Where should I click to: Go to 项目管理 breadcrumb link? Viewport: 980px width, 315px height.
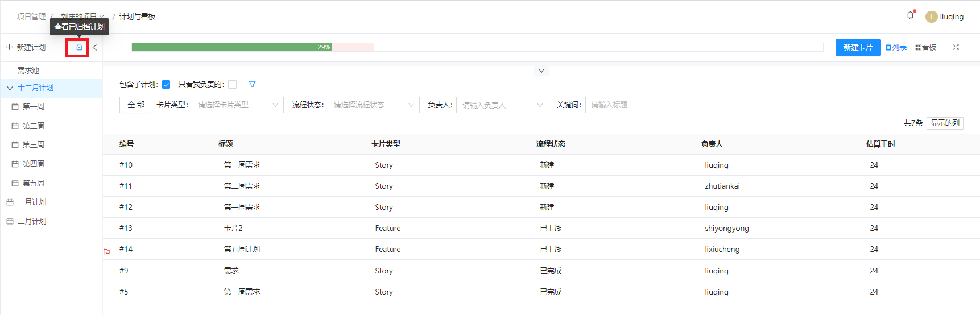click(31, 16)
